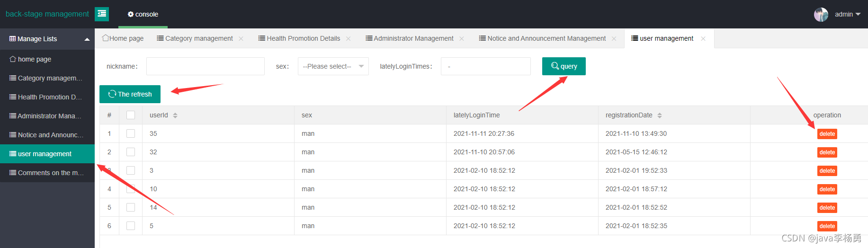
Task: Click the list icon beside sidebar user management
Action: [x=13, y=154]
